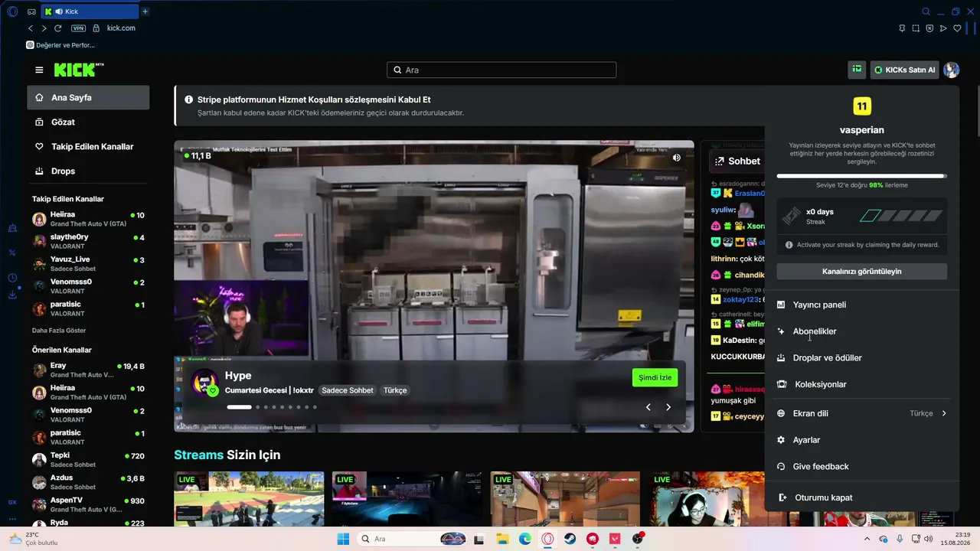Open the Değerler ve Perfor... bookmark
Viewport: 980px width, 551px height.
pyautogui.click(x=60, y=45)
